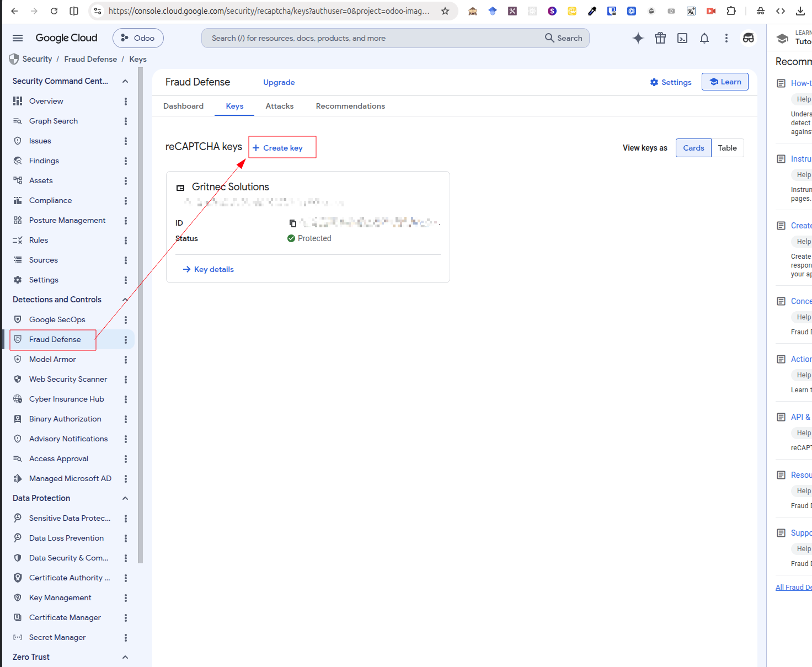Click the Google Cloud logo

tap(66, 38)
